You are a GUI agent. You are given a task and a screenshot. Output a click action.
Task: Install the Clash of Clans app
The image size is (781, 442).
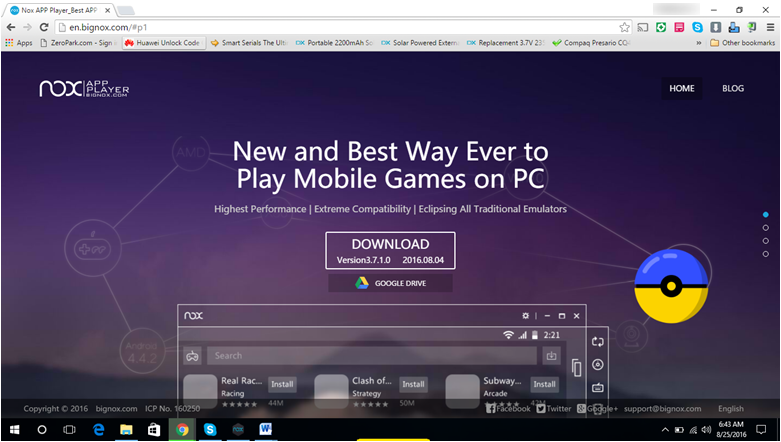pos(413,384)
